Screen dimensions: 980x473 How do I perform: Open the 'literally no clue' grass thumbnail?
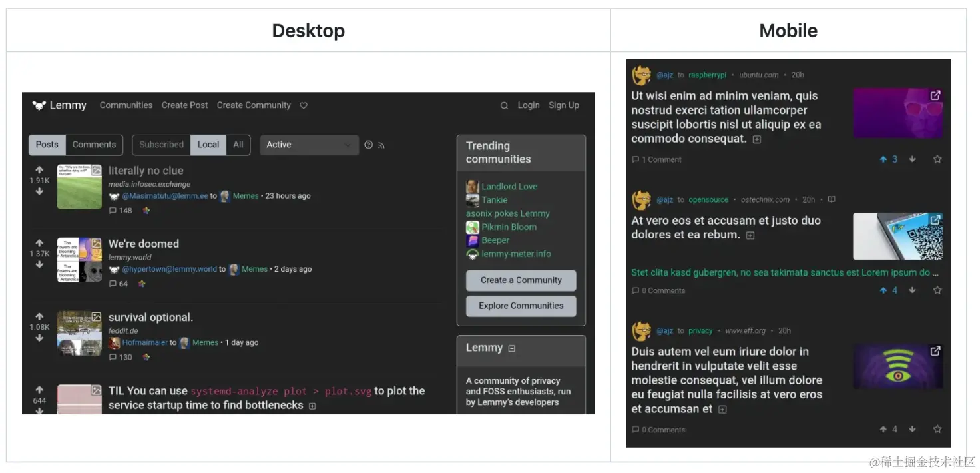79,187
